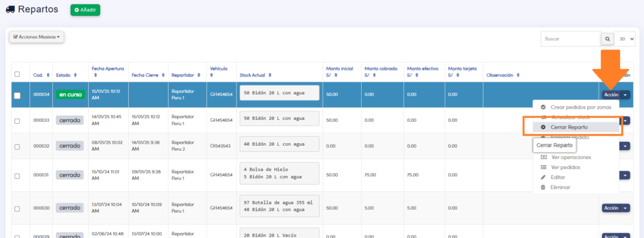The width and height of the screenshot is (644, 238).
Task: Click stock box of reparto 000034
Action: (279, 93)
